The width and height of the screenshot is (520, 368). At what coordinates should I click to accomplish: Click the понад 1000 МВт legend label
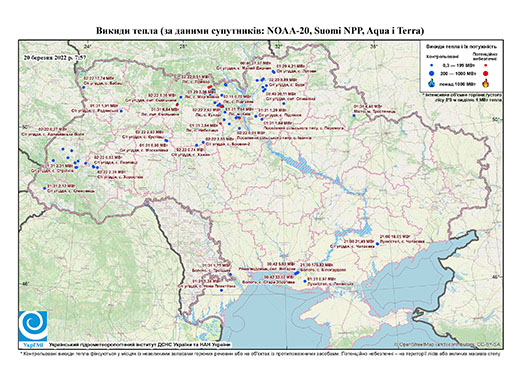pyautogui.click(x=458, y=83)
